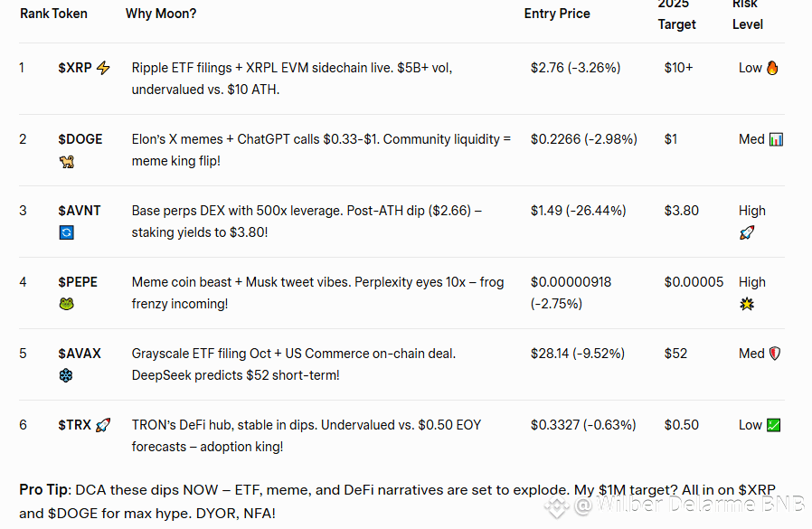Screen dimensions: 812x529
Task: Click the explosion emoji under PEPE High risk
Action: click(747, 304)
